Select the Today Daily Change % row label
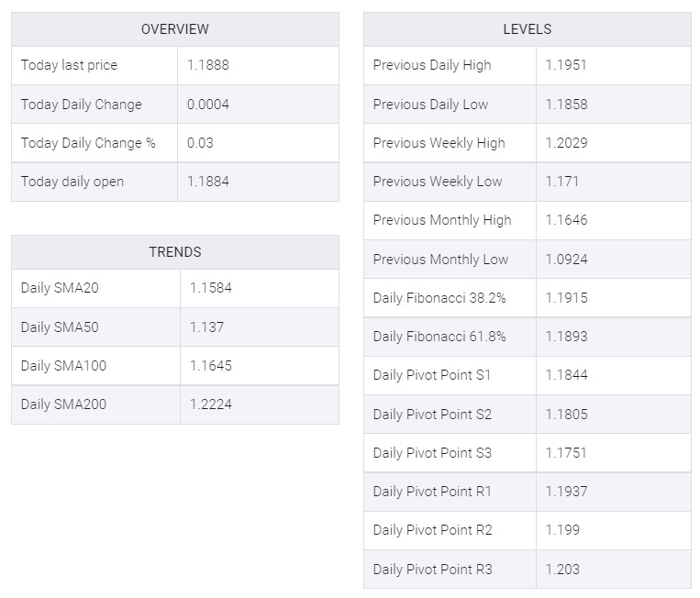700x598 pixels. [88, 143]
